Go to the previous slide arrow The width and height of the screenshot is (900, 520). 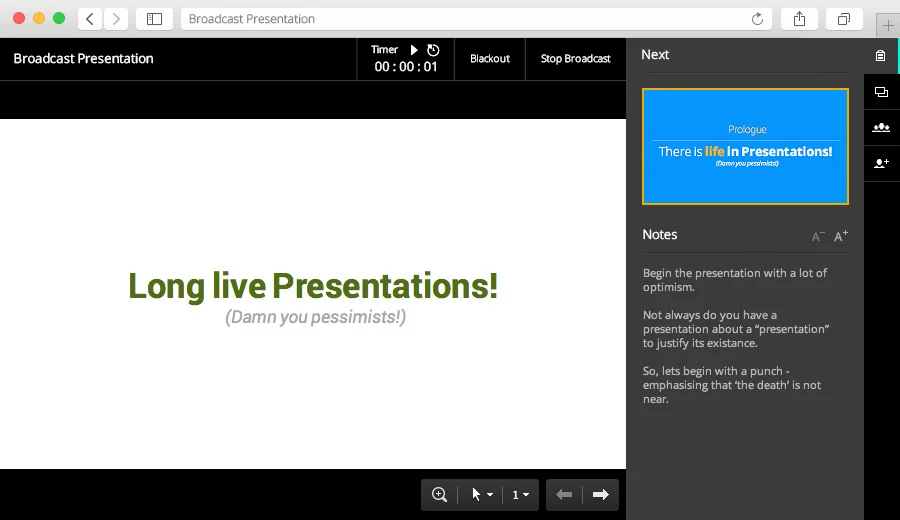564,494
